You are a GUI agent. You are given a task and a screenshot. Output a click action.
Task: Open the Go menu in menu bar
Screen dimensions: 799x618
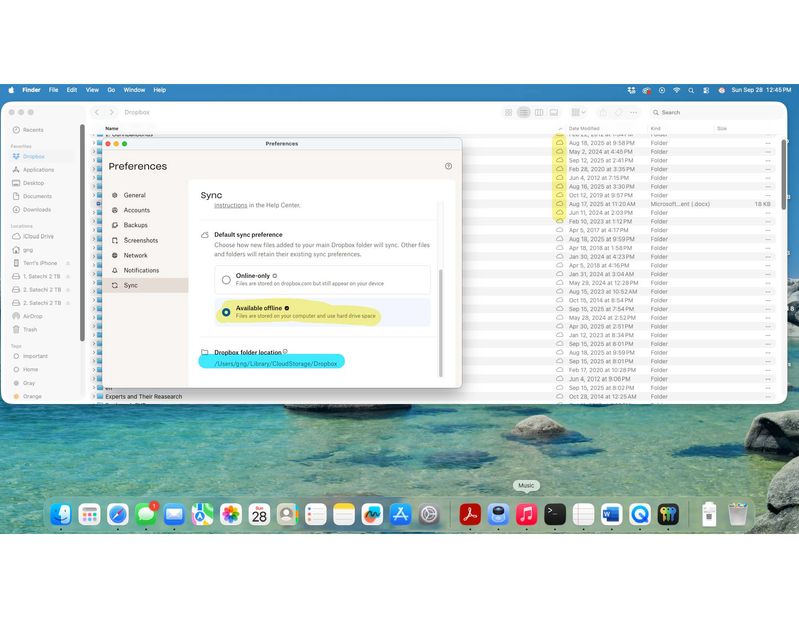click(x=111, y=90)
